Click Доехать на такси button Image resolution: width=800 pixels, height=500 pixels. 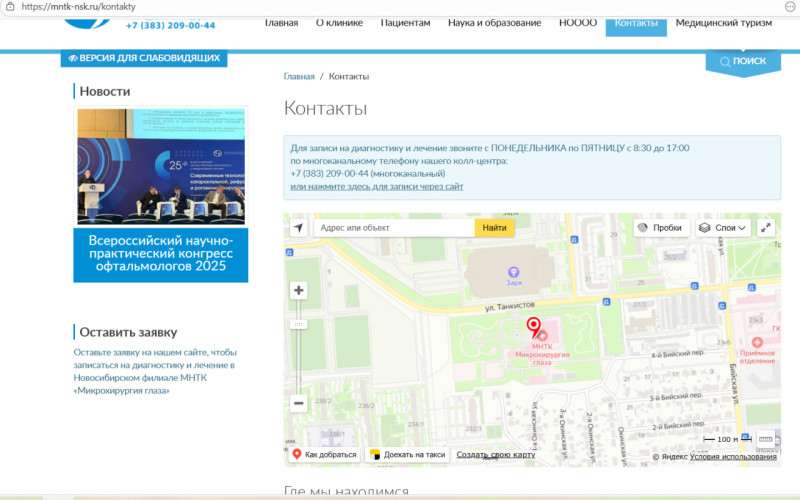click(406, 454)
